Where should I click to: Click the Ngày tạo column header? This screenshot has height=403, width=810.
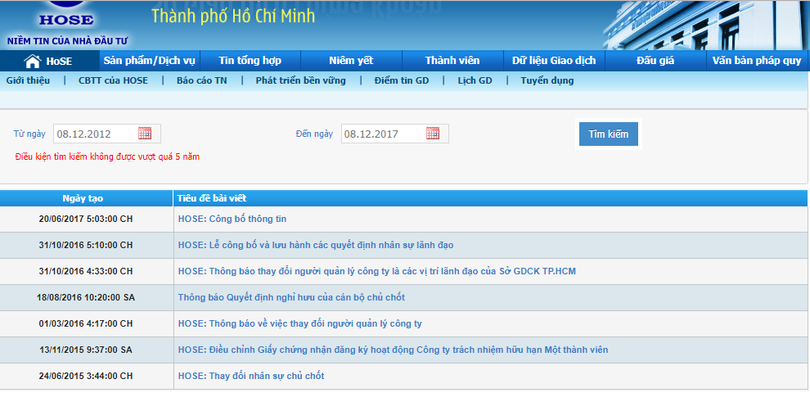(83, 198)
